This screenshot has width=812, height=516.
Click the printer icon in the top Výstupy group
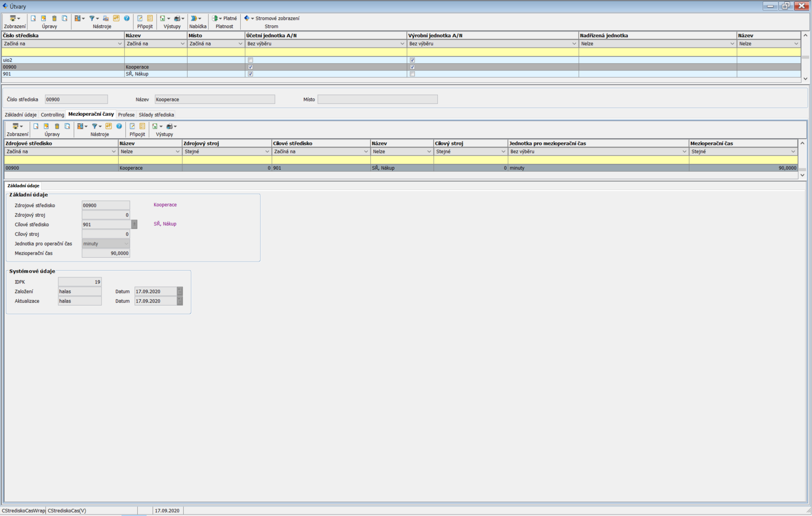pos(178,19)
